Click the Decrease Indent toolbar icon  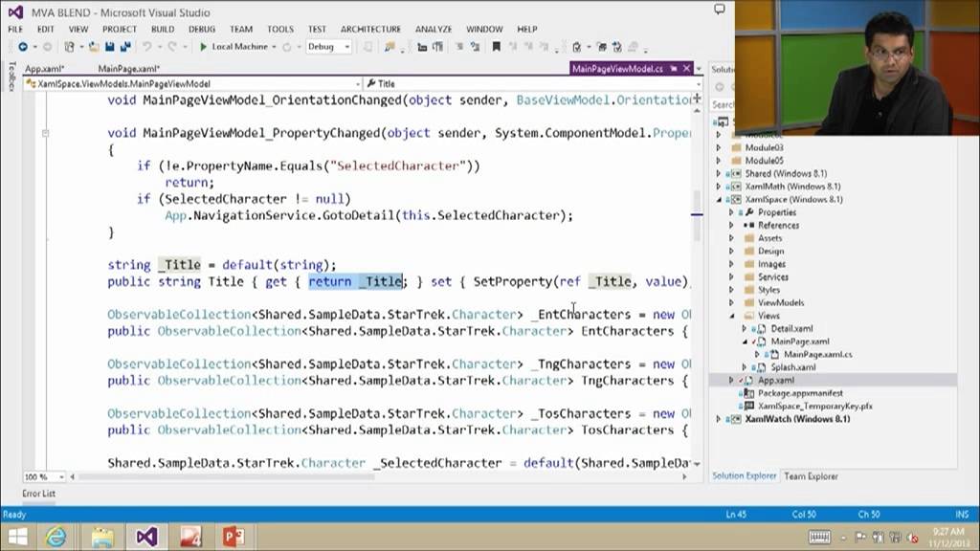422,47
